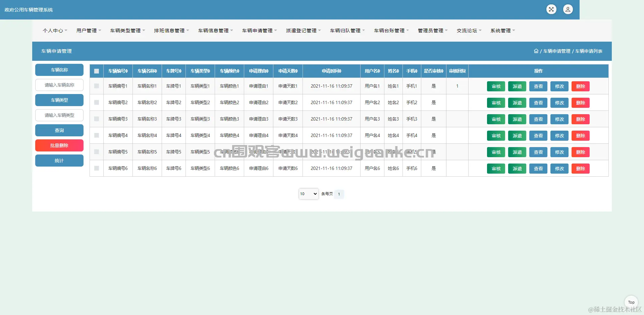644x315 pixels.
Task: Open the 派遣登记管理 nav menu
Action: click(x=304, y=31)
